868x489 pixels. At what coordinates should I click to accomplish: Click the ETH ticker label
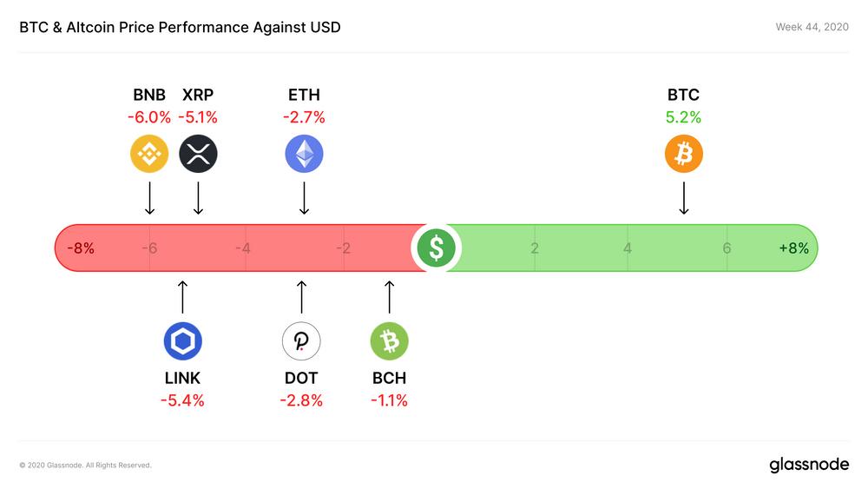304,96
